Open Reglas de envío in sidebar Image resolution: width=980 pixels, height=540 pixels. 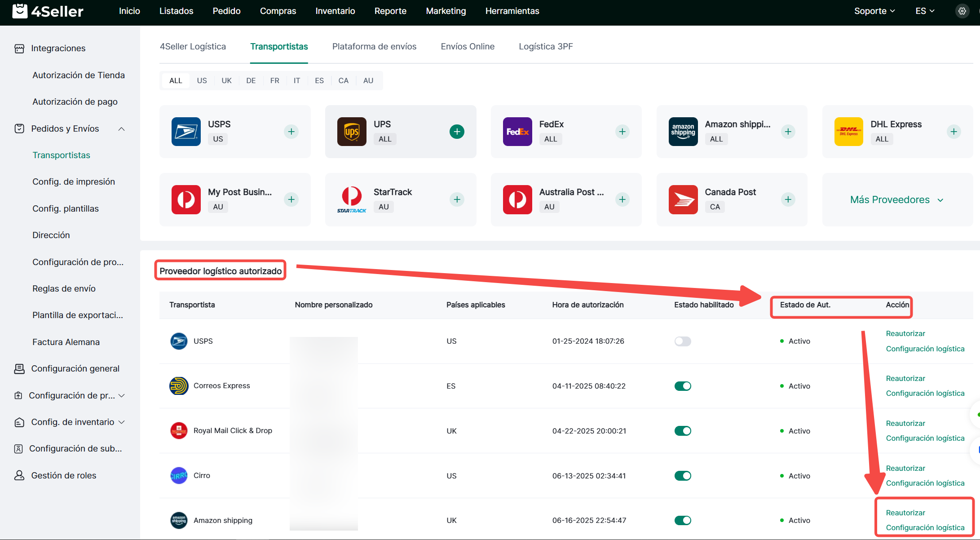coord(64,288)
